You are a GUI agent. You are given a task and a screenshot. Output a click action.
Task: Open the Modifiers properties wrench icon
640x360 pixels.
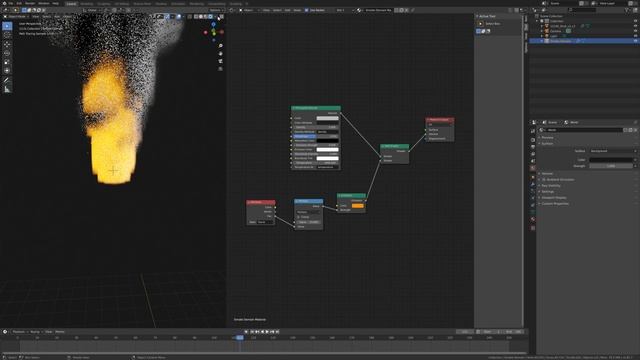pyautogui.click(x=533, y=184)
